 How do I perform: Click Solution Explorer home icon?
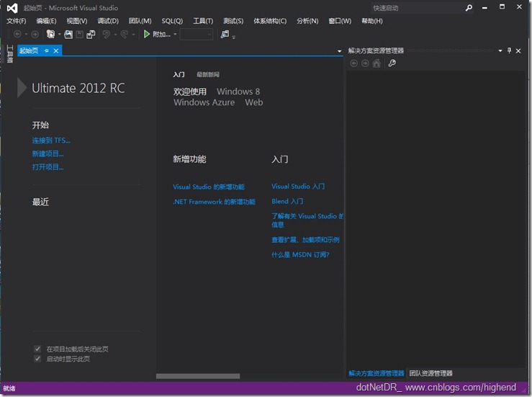pyautogui.click(x=377, y=63)
